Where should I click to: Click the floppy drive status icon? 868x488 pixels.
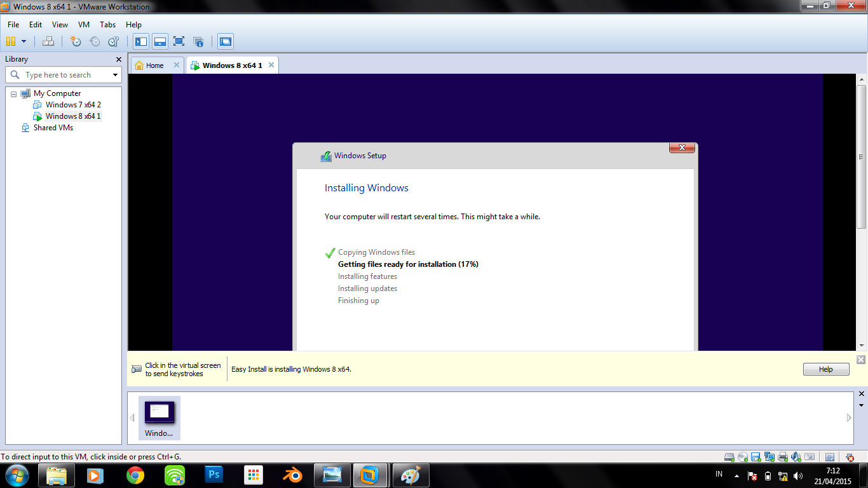pyautogui.click(x=756, y=457)
